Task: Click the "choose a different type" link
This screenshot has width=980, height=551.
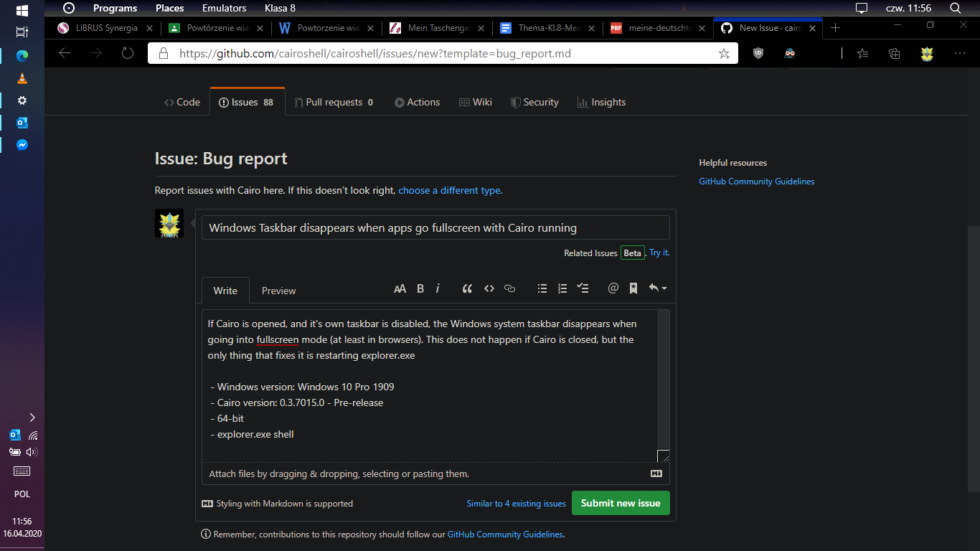Action: tap(449, 190)
